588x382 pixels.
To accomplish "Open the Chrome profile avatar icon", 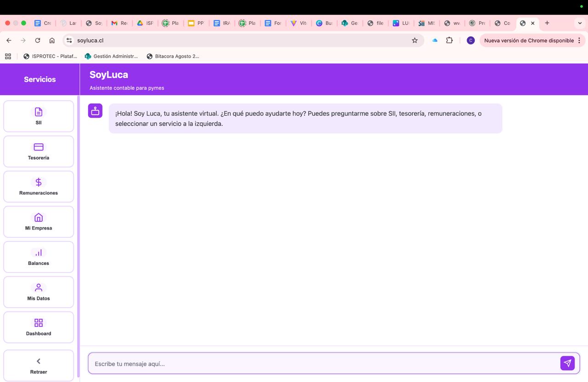I will click(x=470, y=40).
